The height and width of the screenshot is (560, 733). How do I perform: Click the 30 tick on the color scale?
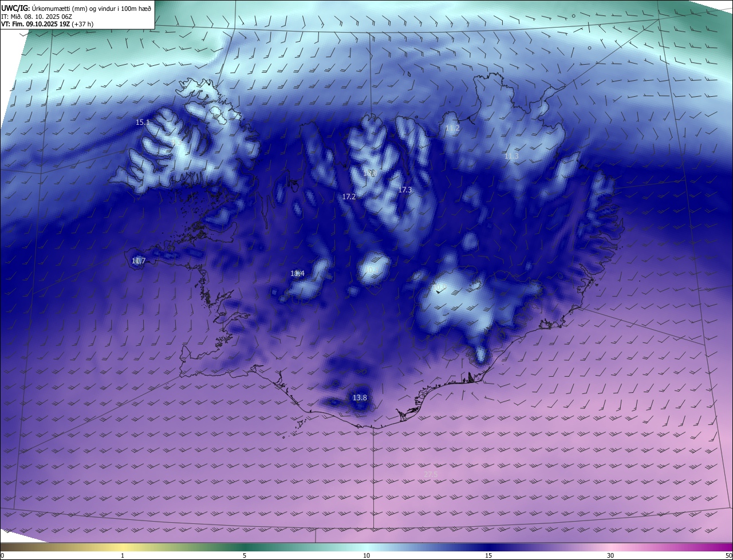(610, 555)
